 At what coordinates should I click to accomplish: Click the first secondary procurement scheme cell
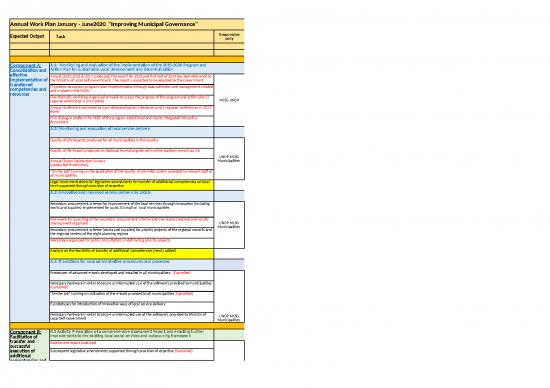132,209
